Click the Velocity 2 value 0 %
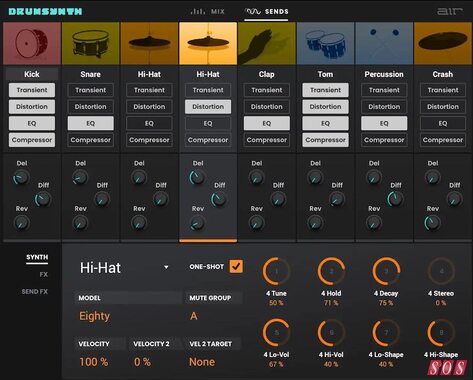The height and width of the screenshot is (380, 473). [142, 362]
